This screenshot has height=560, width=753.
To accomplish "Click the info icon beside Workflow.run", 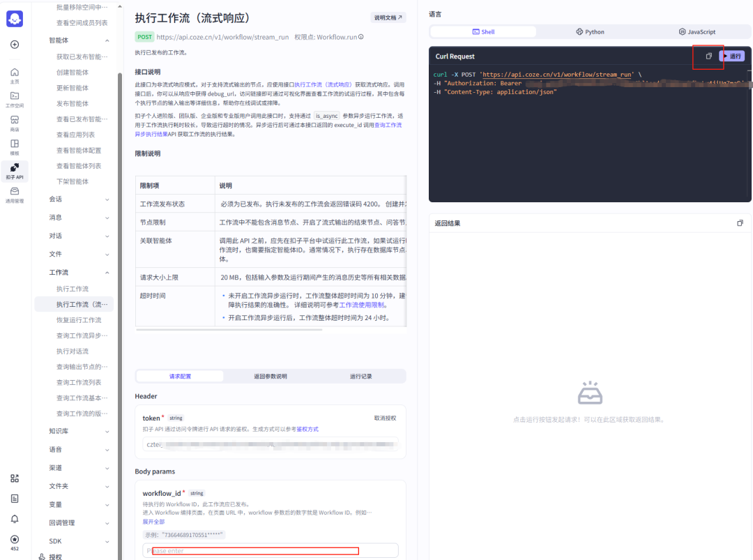I will (x=360, y=37).
